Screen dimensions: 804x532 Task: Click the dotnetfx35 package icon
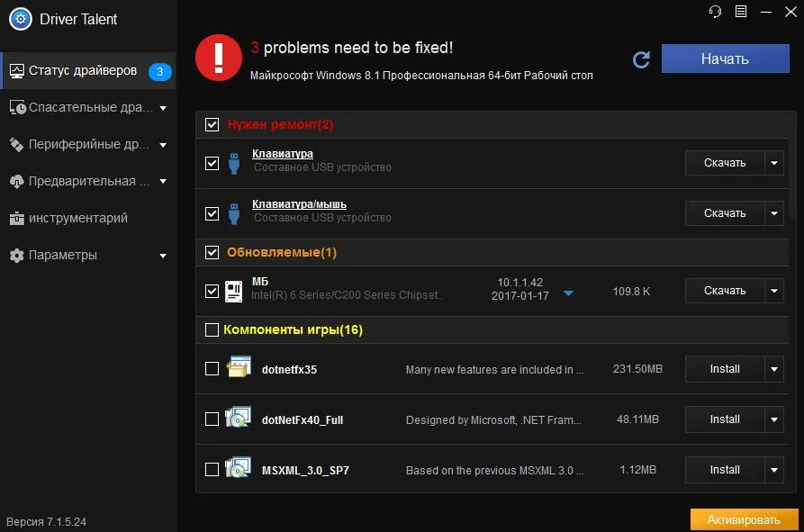click(239, 367)
